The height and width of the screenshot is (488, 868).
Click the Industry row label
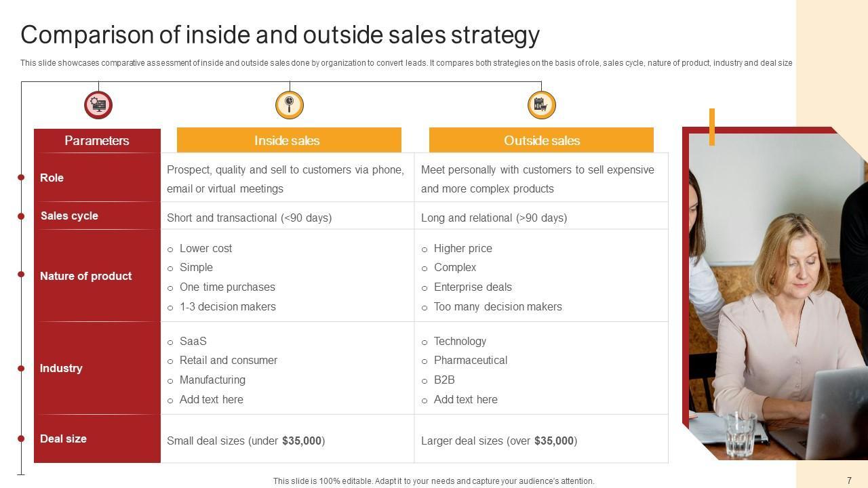61,368
